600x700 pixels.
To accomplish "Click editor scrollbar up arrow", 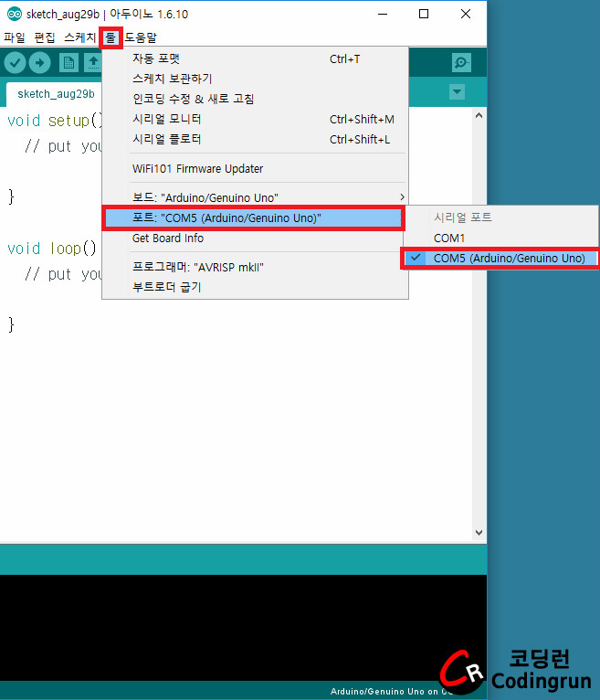I will 479,116.
